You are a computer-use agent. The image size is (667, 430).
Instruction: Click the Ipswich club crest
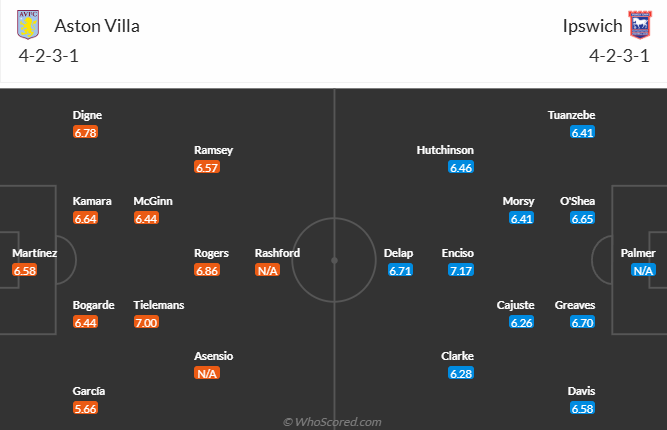[x=637, y=26]
